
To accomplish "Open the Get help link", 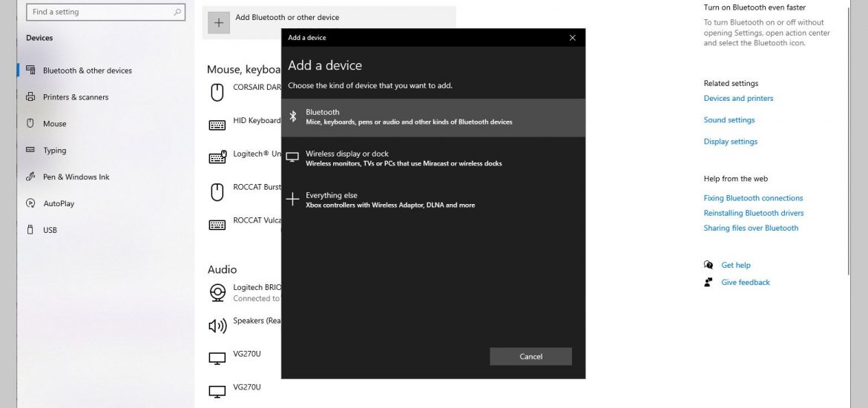I will point(736,265).
